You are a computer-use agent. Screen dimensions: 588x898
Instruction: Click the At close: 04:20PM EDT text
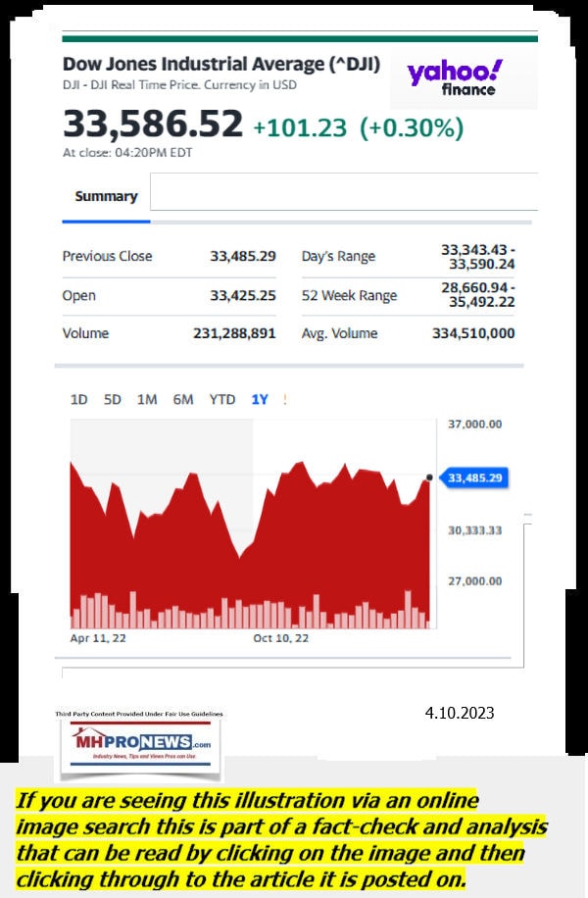(127, 153)
